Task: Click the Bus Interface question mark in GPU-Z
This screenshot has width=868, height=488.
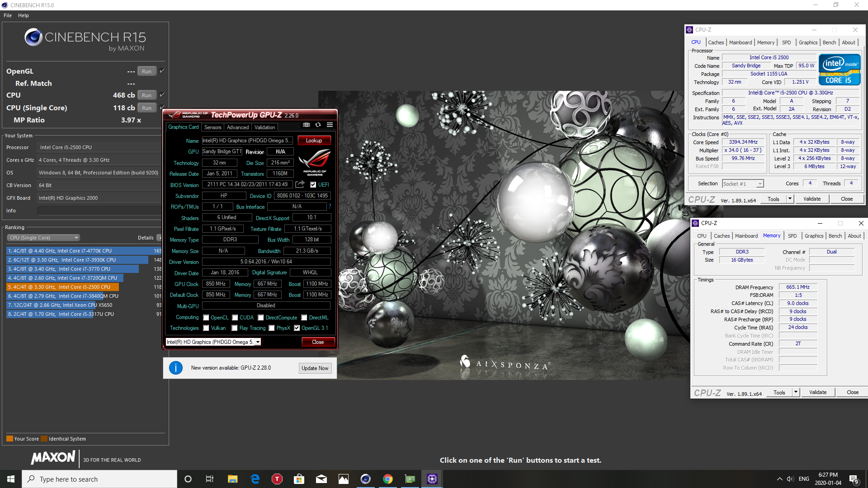Action: tap(330, 206)
